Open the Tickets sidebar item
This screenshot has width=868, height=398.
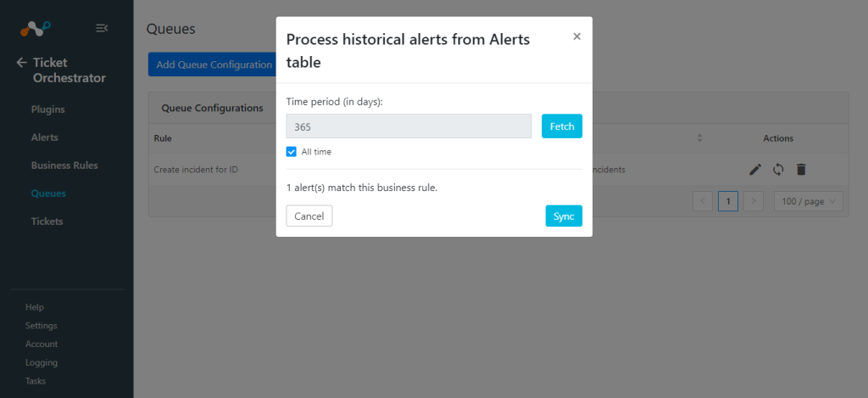pyautogui.click(x=47, y=221)
